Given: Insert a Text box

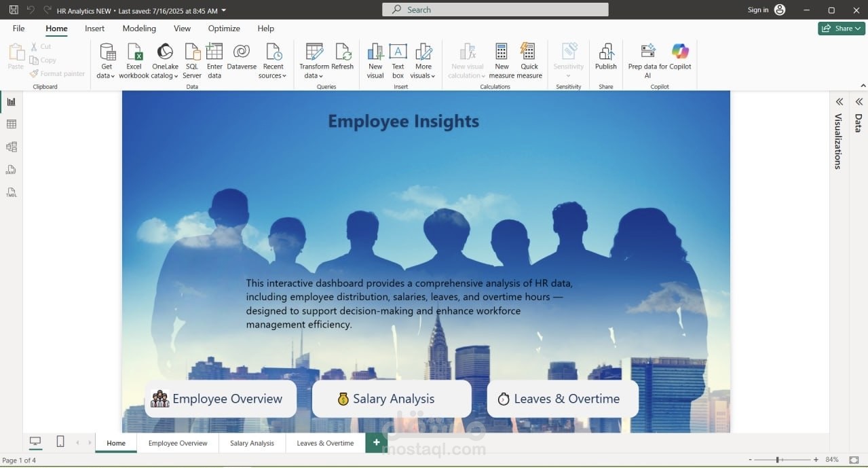Looking at the screenshot, I should coord(398,61).
